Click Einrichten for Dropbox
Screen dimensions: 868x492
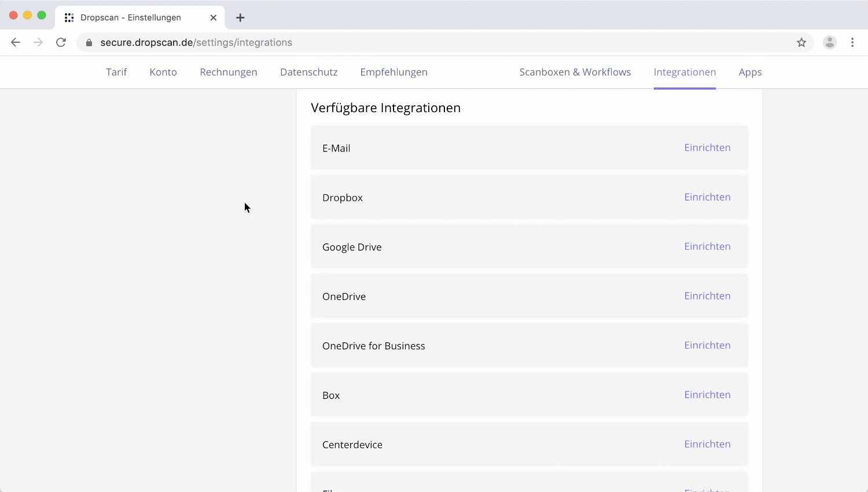point(707,197)
